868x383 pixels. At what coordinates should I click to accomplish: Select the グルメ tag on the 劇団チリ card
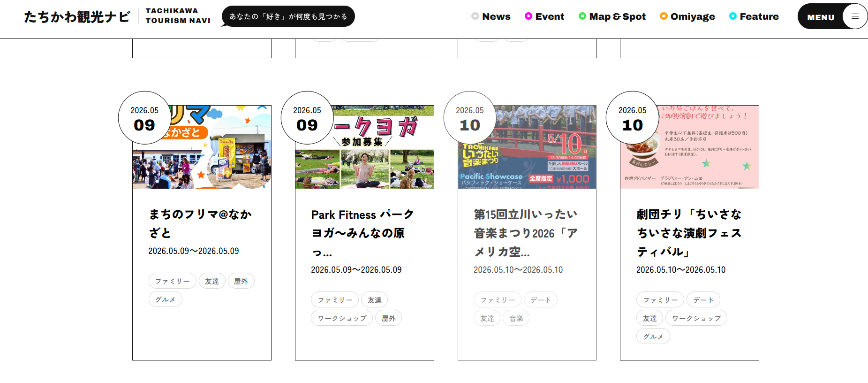click(653, 337)
